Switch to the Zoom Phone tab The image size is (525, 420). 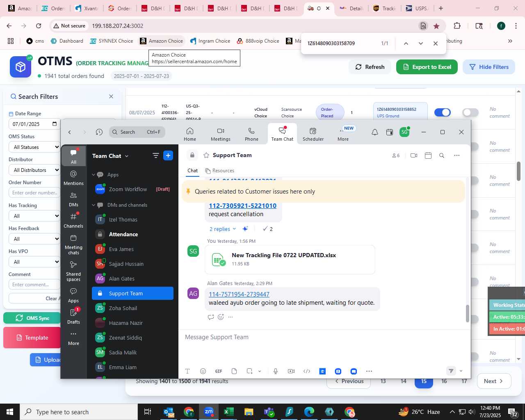pos(251,134)
